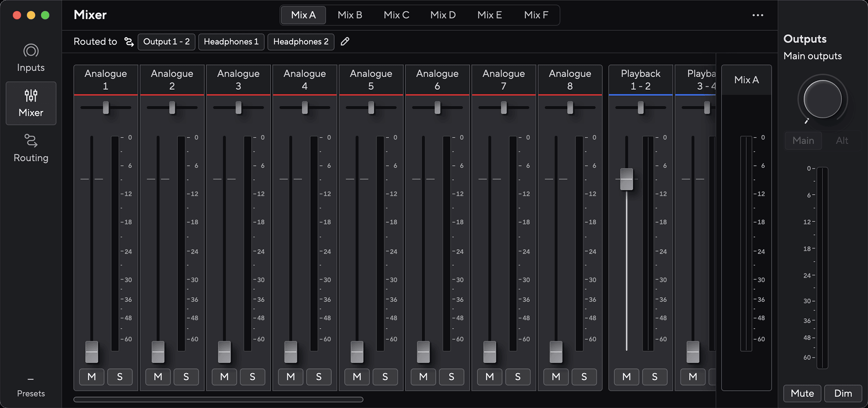868x408 pixels.
Task: Click the Playback 1 - 2 pan slider
Action: click(x=640, y=108)
